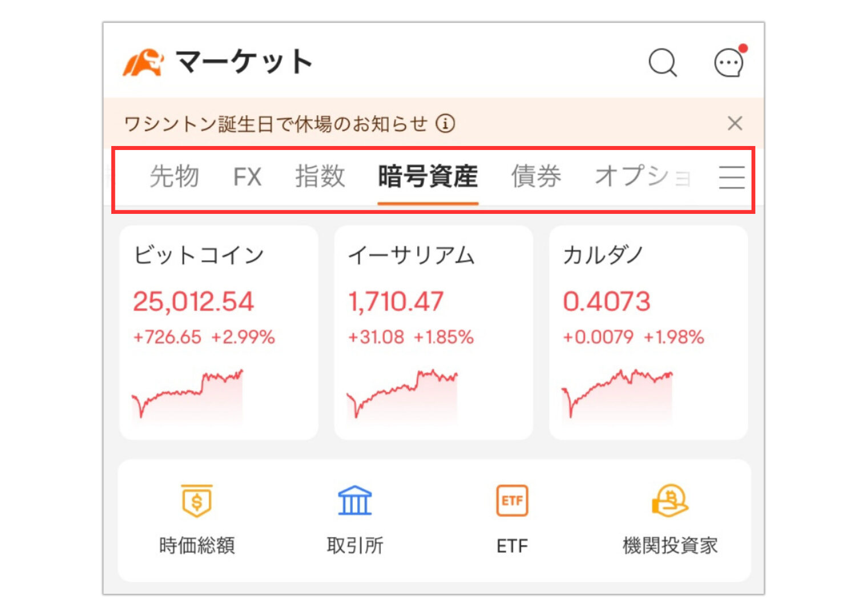This screenshot has height=616, width=863.
Task: Select the 指数 tab
Action: click(320, 176)
